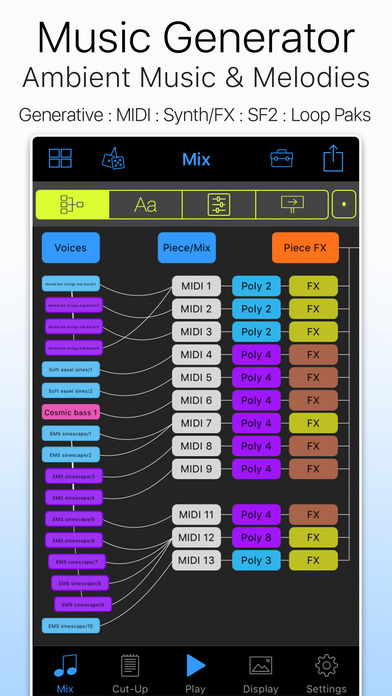Select the MIDI 7 channel box
This screenshot has height=696, width=392.
click(x=196, y=423)
